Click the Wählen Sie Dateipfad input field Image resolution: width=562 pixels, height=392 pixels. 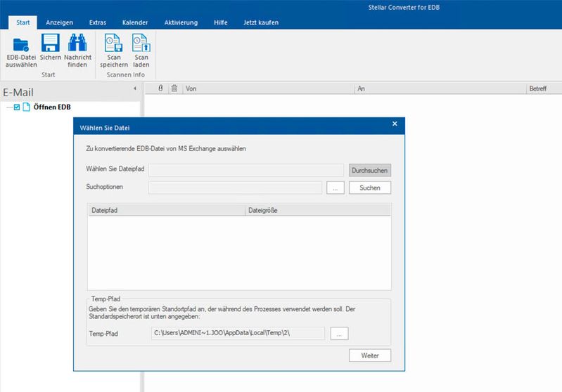[x=246, y=170]
